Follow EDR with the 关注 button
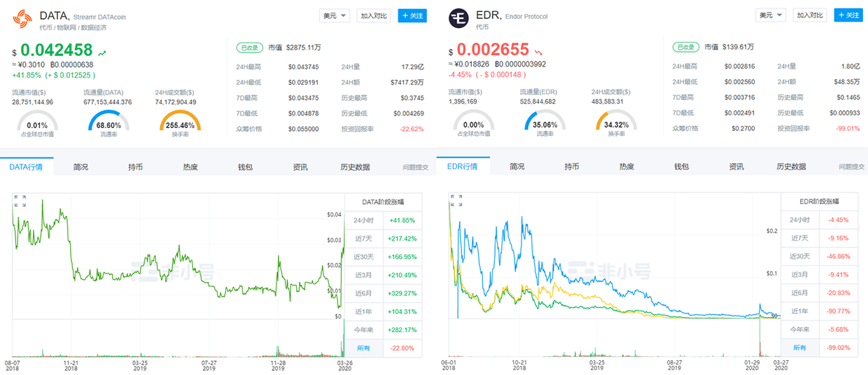Image resolution: width=868 pixels, height=375 pixels. click(x=848, y=15)
